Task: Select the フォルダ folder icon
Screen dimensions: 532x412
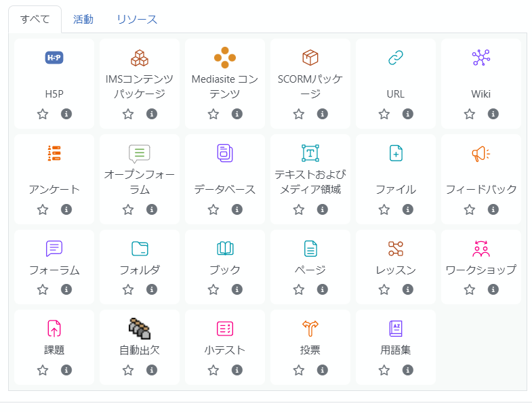Action: pyautogui.click(x=140, y=249)
